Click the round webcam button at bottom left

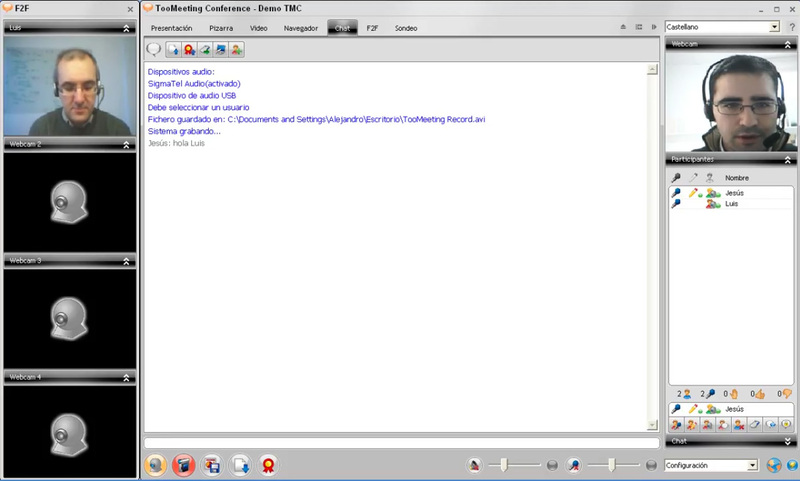click(x=156, y=465)
